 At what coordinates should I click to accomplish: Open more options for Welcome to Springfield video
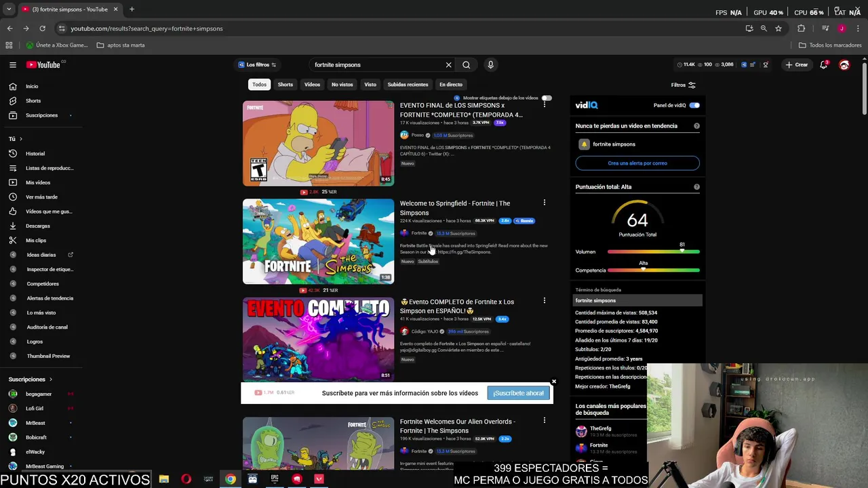point(544,203)
